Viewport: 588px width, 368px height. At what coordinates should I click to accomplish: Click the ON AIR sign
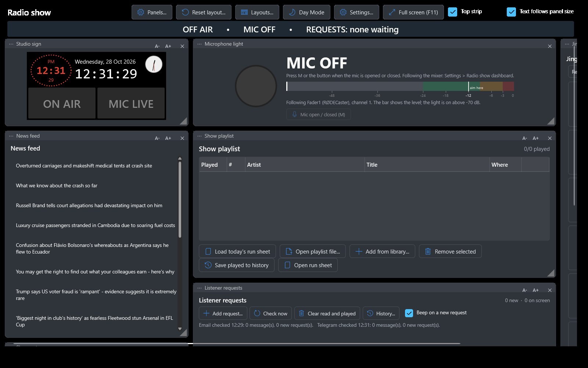(x=62, y=103)
